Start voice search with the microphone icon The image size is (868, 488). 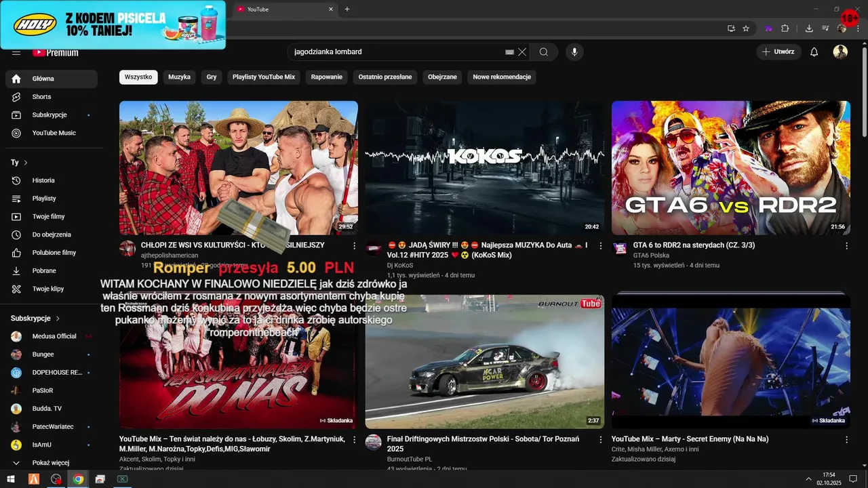574,52
